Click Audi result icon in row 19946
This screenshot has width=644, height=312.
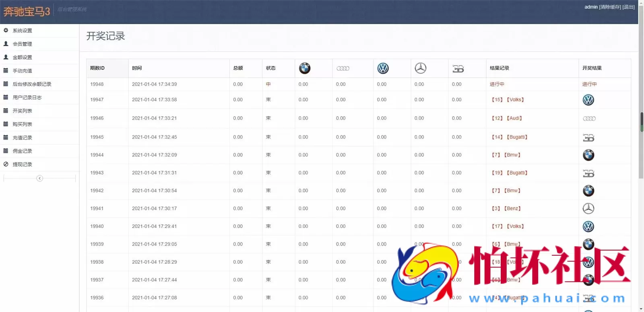[589, 119]
